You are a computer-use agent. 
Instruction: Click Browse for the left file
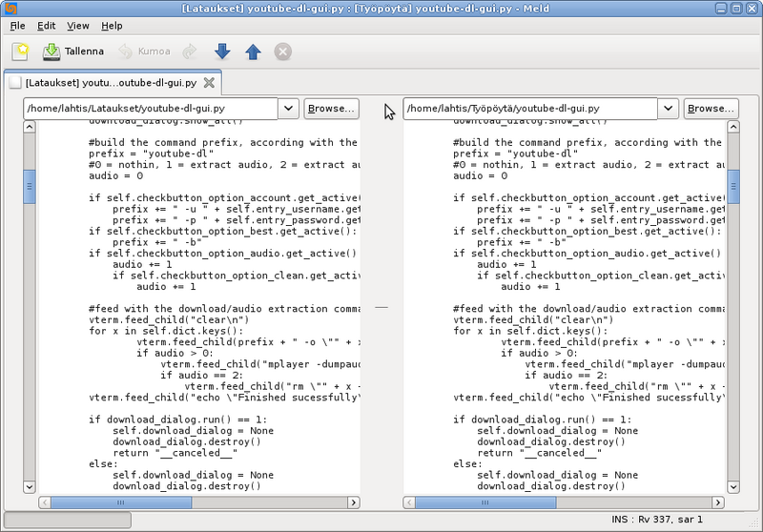pos(331,109)
